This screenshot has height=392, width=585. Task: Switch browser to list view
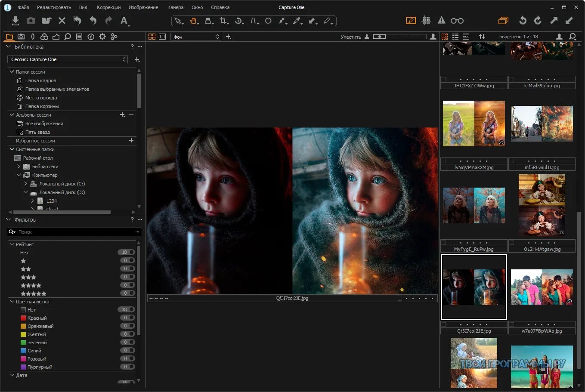[x=455, y=37]
